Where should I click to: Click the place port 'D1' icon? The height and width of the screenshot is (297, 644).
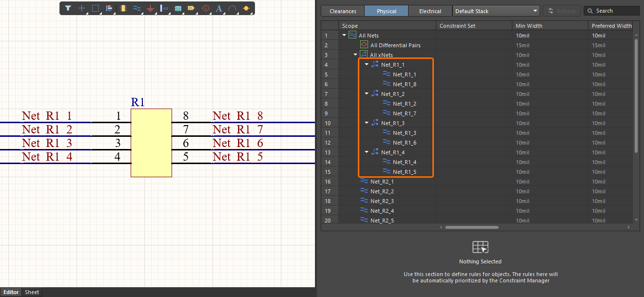191,8
